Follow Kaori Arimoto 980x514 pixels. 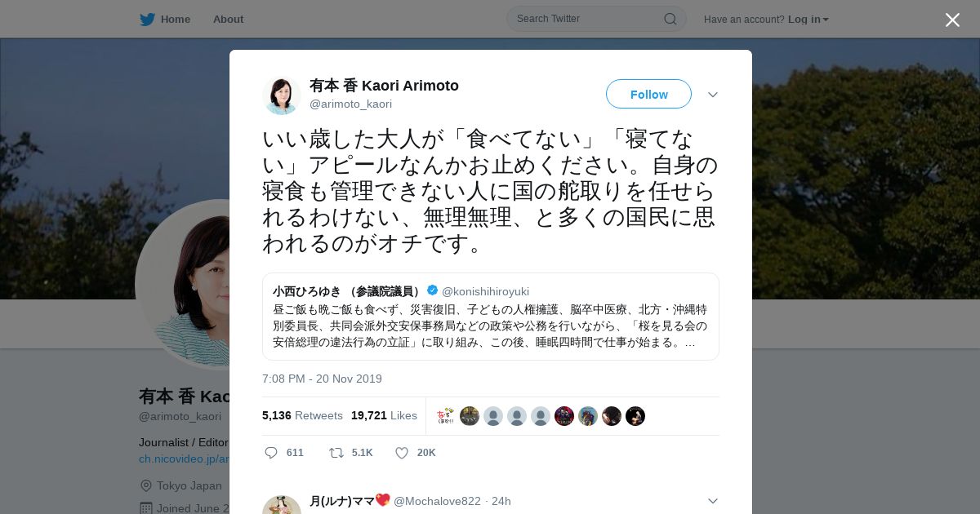click(x=648, y=94)
